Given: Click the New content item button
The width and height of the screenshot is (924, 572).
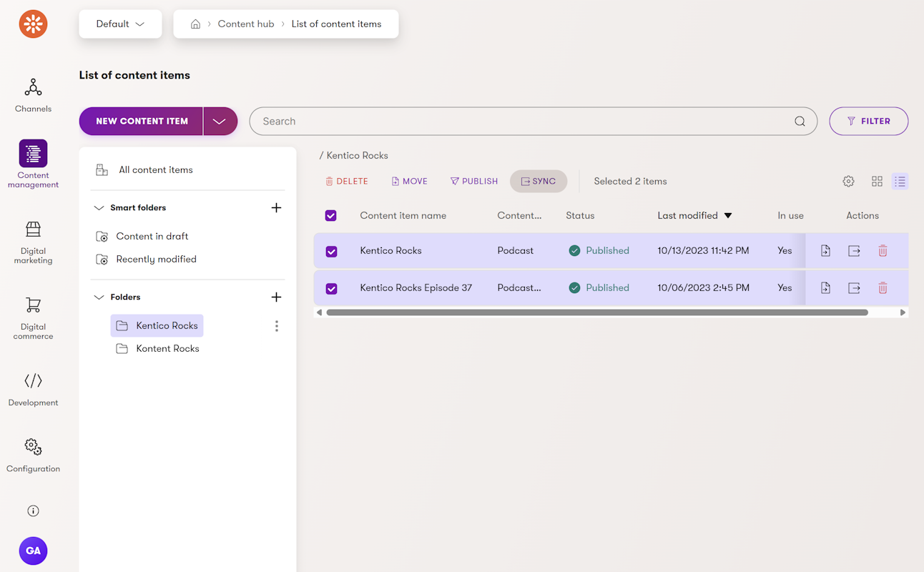Looking at the screenshot, I should pyautogui.click(x=142, y=122).
